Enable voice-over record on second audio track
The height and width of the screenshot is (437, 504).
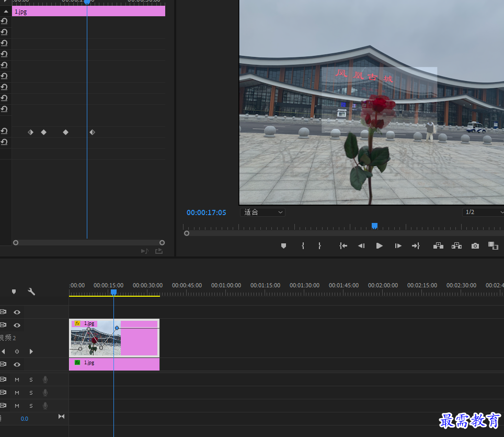[45, 393]
